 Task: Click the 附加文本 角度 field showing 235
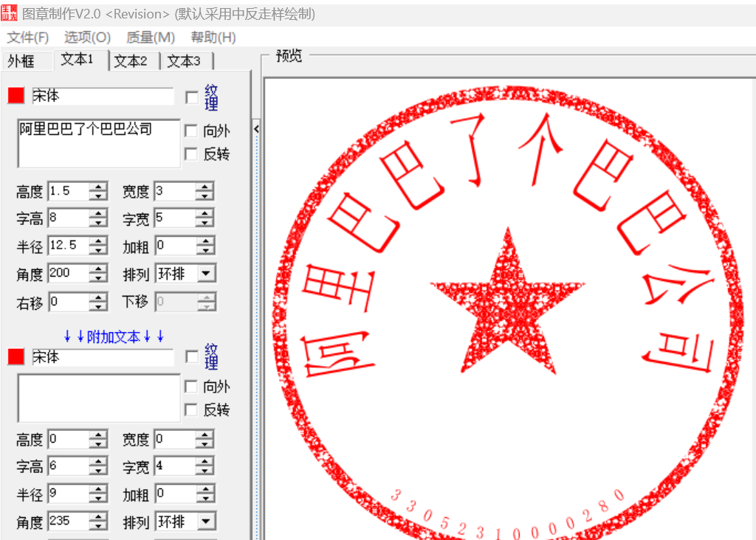(x=69, y=522)
